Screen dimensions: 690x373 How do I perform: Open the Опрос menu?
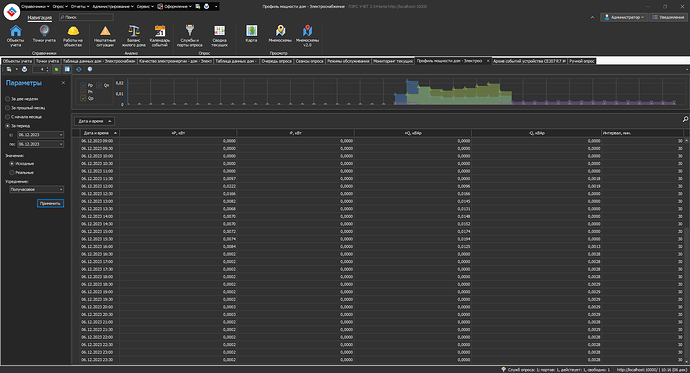(x=60, y=6)
